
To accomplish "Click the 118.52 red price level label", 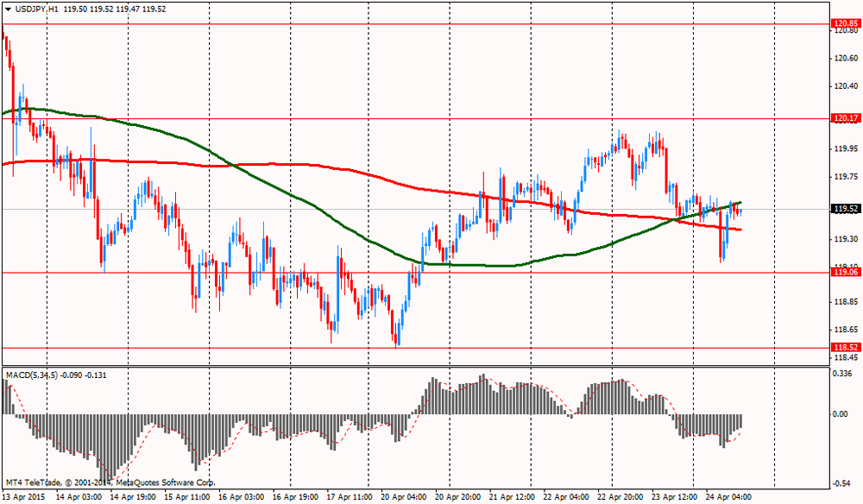I will 846,348.
